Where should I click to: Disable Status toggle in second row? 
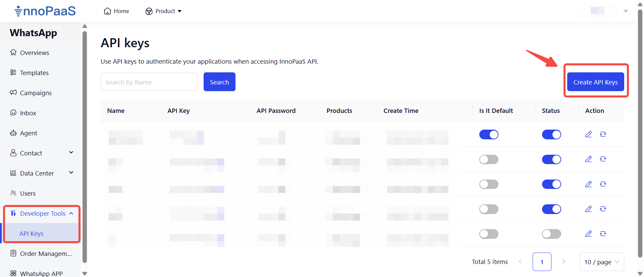pos(551,159)
